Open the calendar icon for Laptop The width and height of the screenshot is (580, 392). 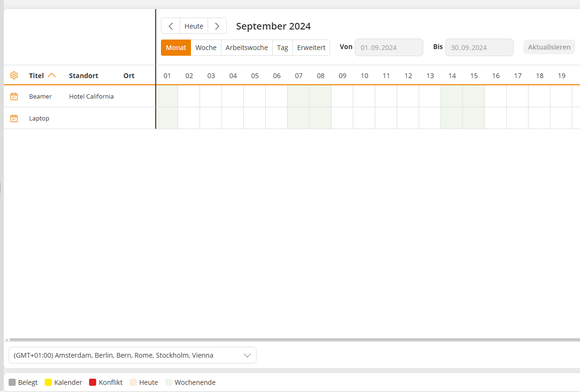(x=14, y=118)
